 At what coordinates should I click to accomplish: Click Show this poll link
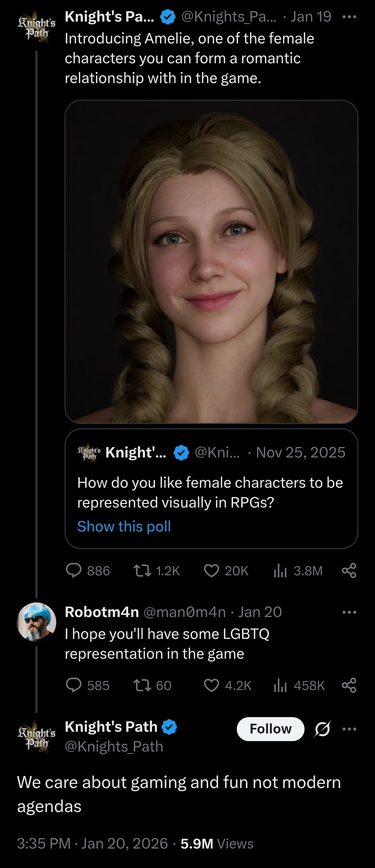(124, 526)
